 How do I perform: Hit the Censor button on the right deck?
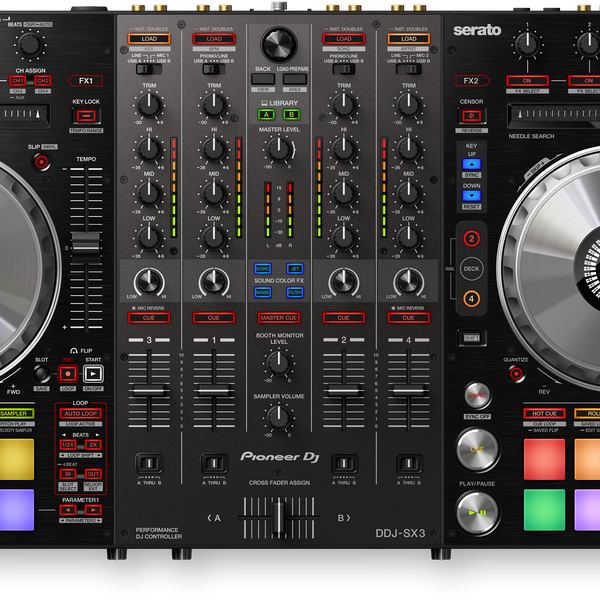pyautogui.click(x=471, y=116)
